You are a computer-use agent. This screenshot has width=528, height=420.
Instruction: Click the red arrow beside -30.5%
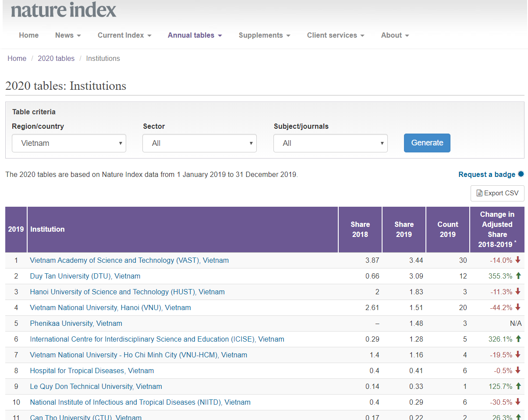coord(518,402)
